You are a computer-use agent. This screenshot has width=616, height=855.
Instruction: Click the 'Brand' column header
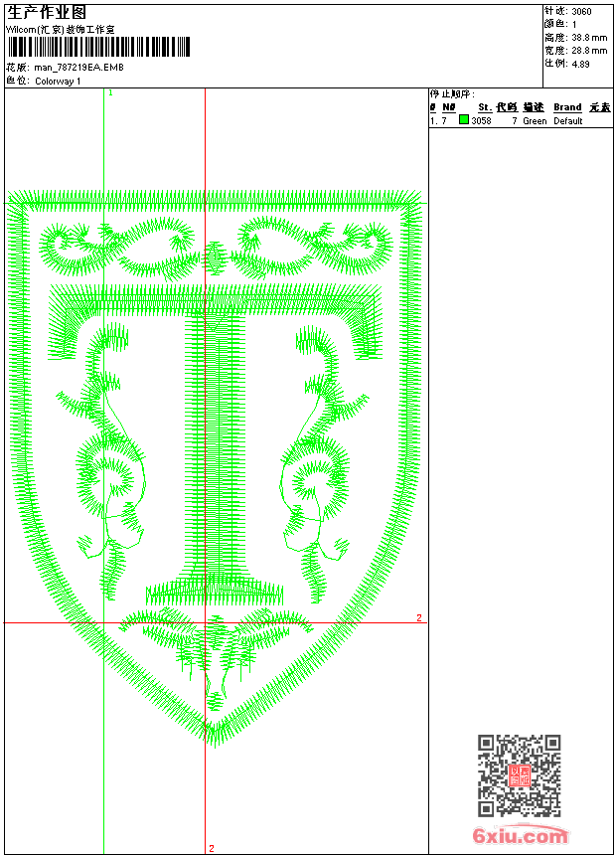pos(567,107)
